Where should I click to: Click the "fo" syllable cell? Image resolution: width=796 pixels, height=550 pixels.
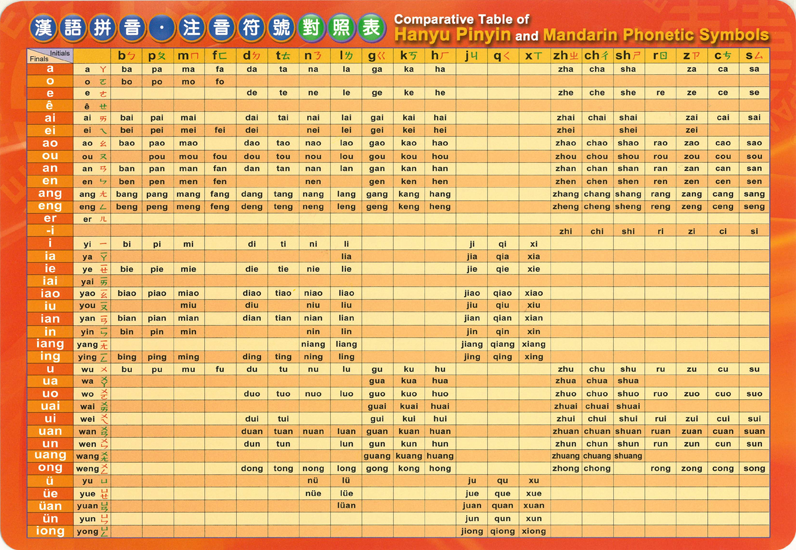pos(220,81)
